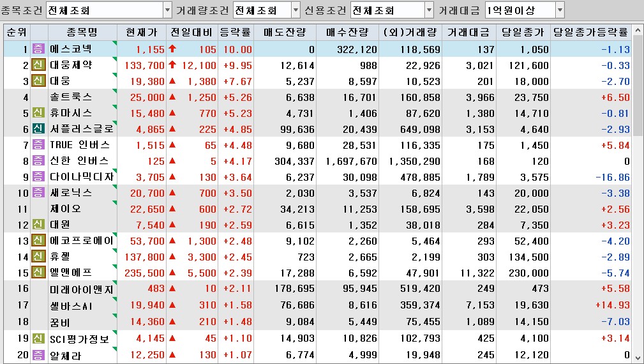The height and width of the screenshot is (364, 644).
Task: Click the upper-limit arrow in 에스코넥 row
Action: tap(172, 49)
